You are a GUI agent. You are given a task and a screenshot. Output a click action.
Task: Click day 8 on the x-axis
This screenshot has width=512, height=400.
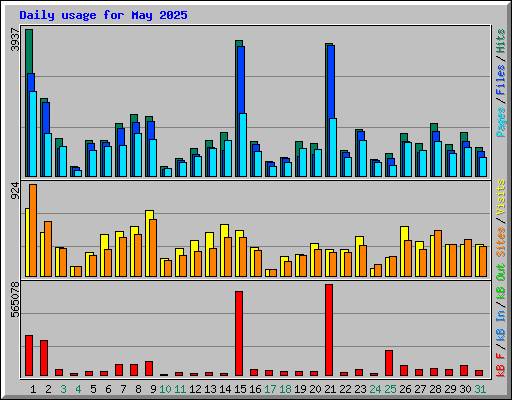138,389
